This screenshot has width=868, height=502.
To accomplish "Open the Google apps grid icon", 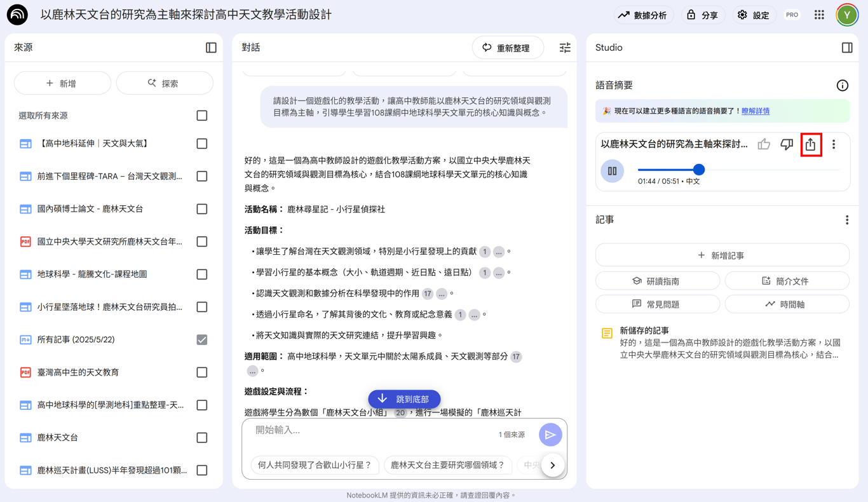I will point(819,15).
